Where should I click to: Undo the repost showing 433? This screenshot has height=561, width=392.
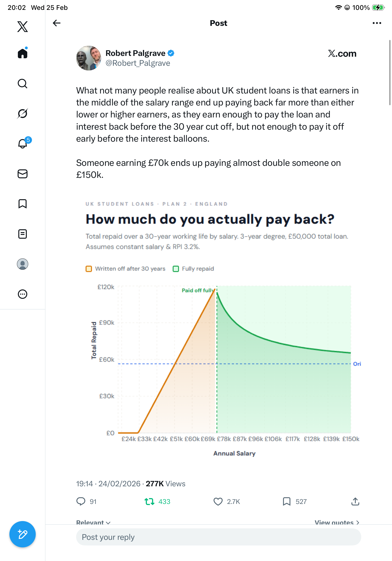coord(149,502)
